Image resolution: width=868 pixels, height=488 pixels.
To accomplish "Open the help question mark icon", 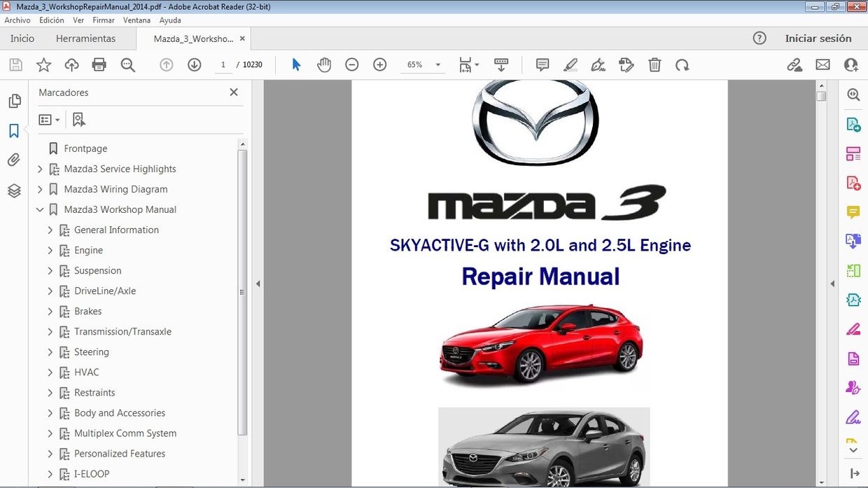I will click(759, 39).
